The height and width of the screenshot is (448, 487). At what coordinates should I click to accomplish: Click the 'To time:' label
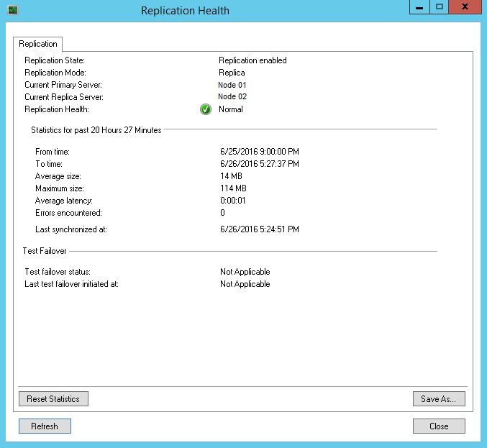click(x=48, y=164)
